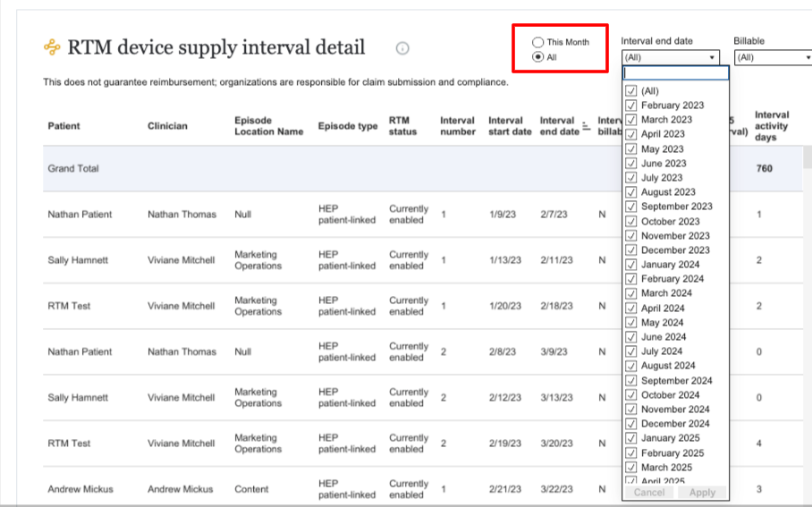Image resolution: width=812 pixels, height=507 pixels.
Task: Click the filter search input field
Action: pos(676,73)
